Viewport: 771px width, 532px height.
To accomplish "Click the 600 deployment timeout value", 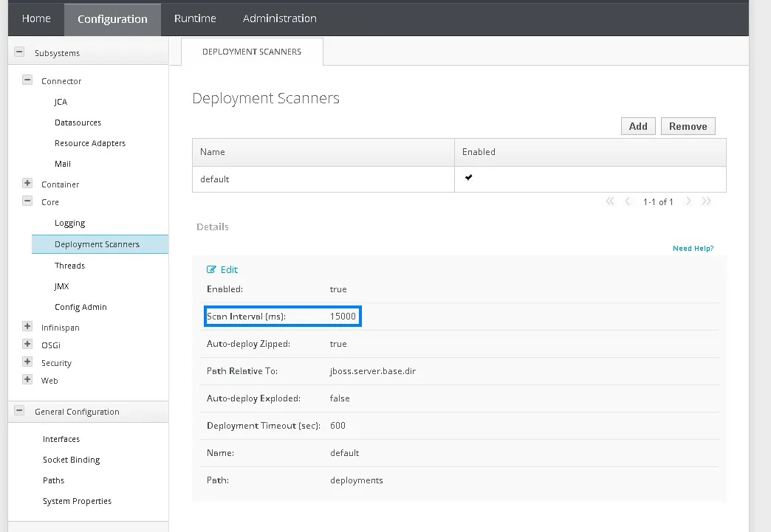I will point(337,426).
